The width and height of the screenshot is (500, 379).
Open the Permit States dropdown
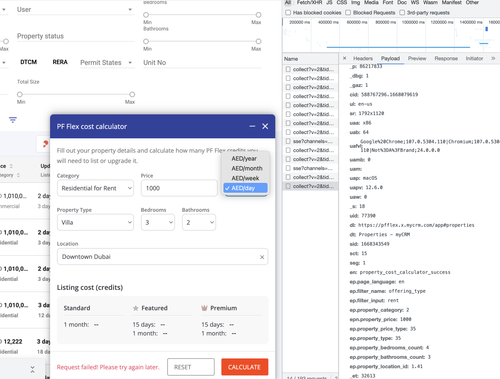pyautogui.click(x=107, y=63)
